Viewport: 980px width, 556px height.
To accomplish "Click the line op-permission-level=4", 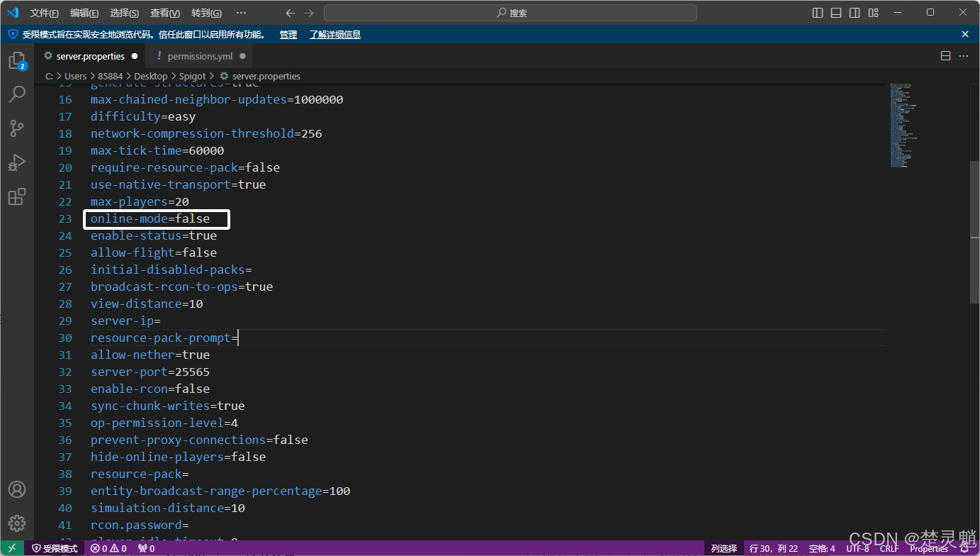I will [x=164, y=423].
